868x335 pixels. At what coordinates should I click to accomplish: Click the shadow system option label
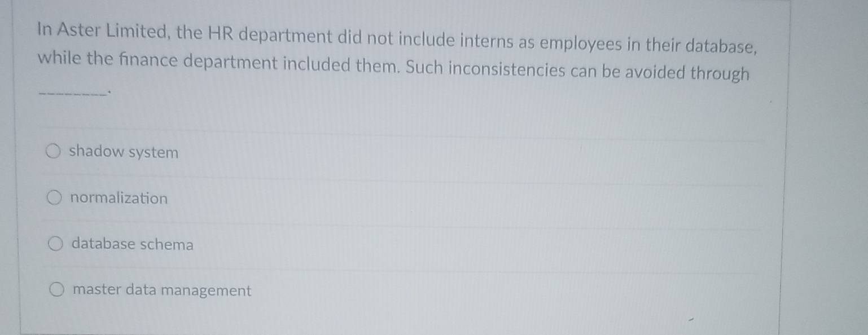[124, 152]
